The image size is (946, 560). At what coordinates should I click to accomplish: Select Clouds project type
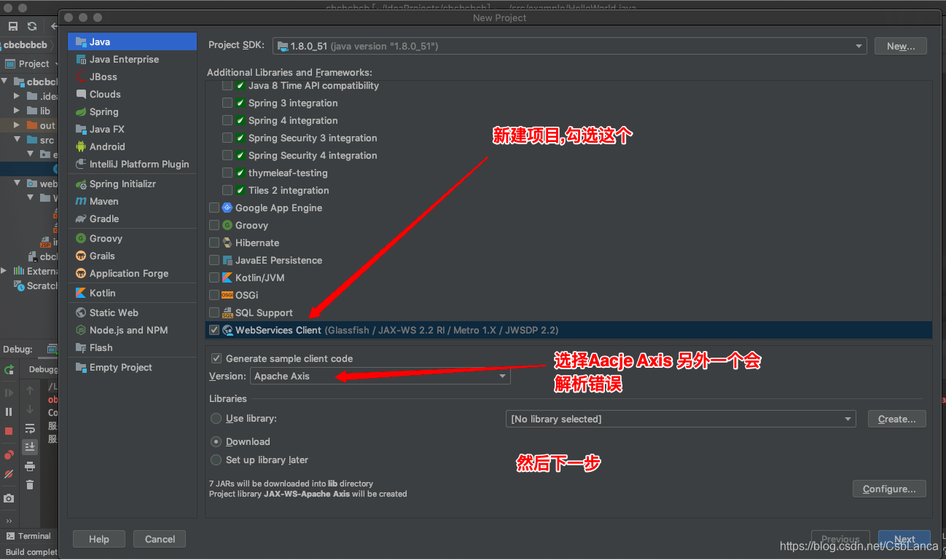point(132,94)
